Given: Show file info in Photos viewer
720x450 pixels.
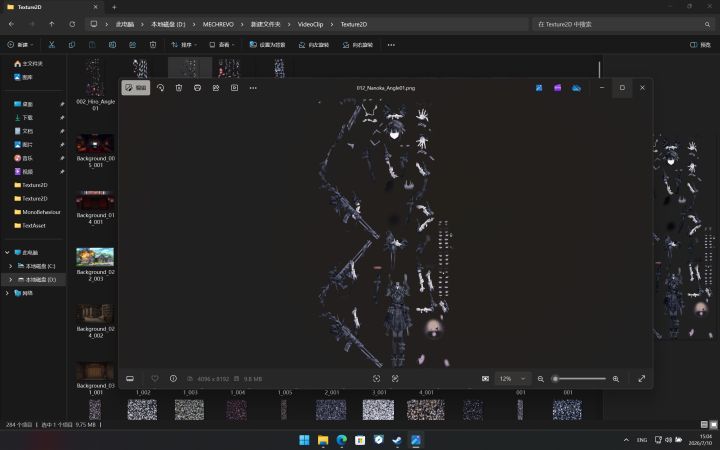Looking at the screenshot, I should (173, 378).
